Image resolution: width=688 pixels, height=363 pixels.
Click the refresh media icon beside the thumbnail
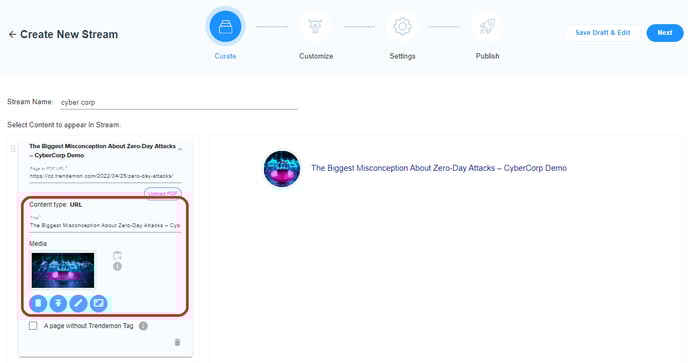[117, 255]
